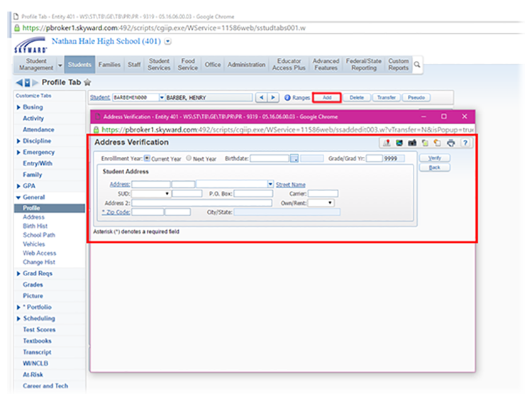Open help question mark icon
The height and width of the screenshot is (399, 532).
[465, 143]
